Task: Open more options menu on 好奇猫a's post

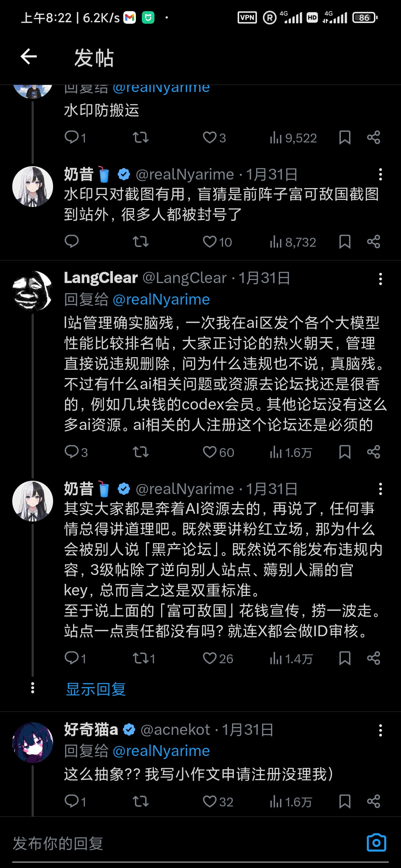Action: tap(380, 730)
